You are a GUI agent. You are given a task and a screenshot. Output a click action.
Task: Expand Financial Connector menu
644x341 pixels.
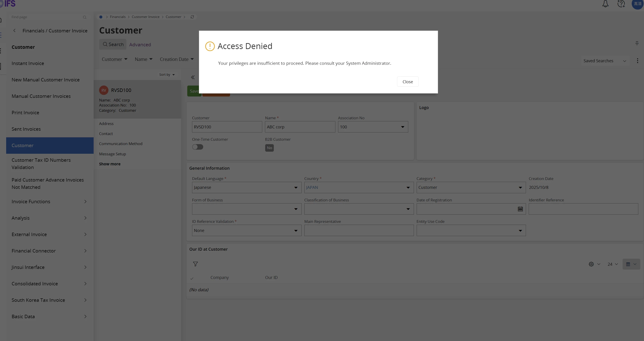[x=50, y=251]
